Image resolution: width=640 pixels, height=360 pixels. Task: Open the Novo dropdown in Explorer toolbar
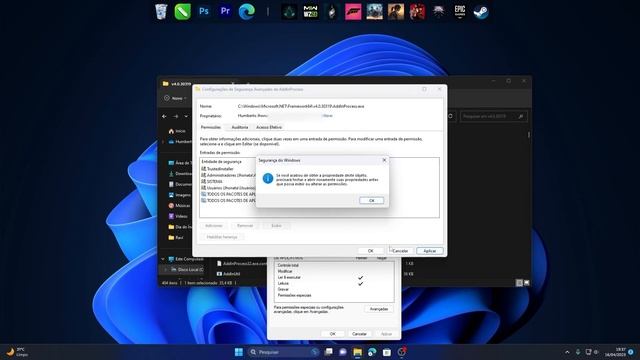pos(176,98)
